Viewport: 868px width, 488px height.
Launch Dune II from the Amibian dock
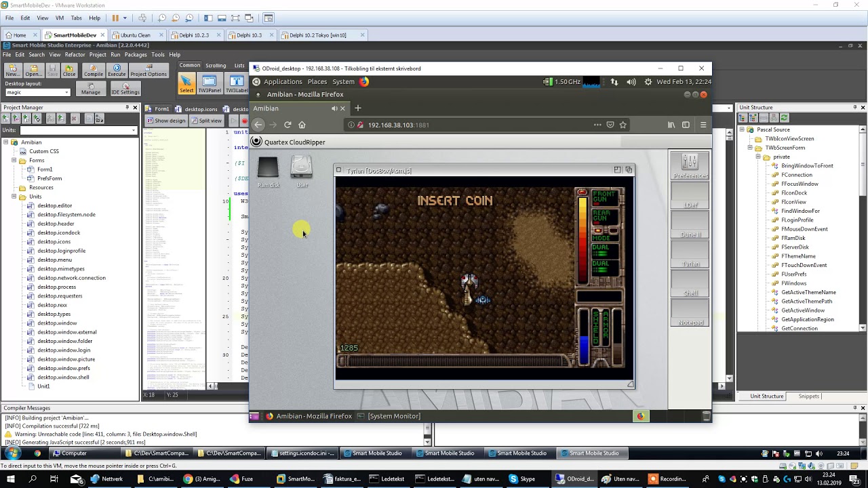coord(690,225)
